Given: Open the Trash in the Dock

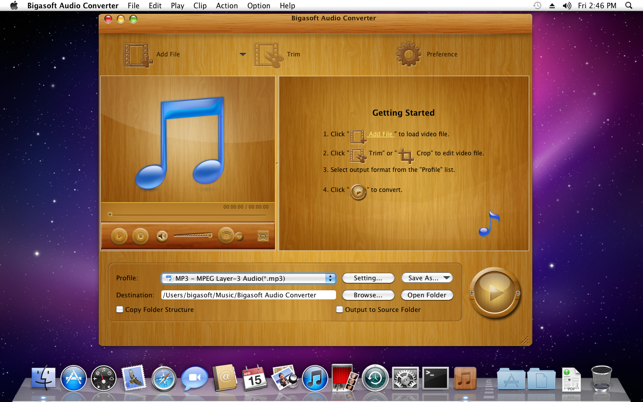Looking at the screenshot, I should (602, 378).
